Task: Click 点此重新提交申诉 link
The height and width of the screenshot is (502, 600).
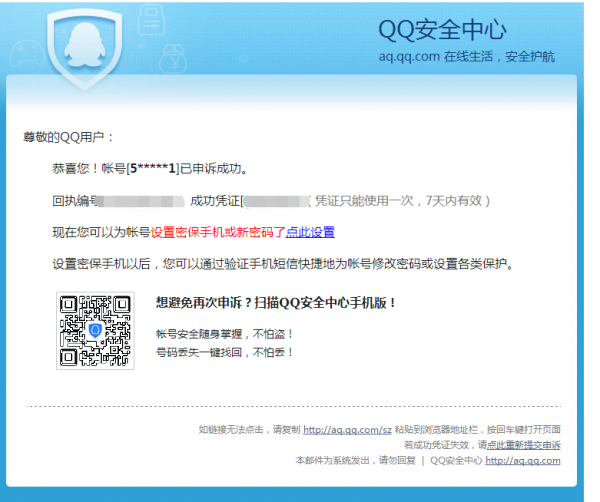Action: (x=523, y=445)
